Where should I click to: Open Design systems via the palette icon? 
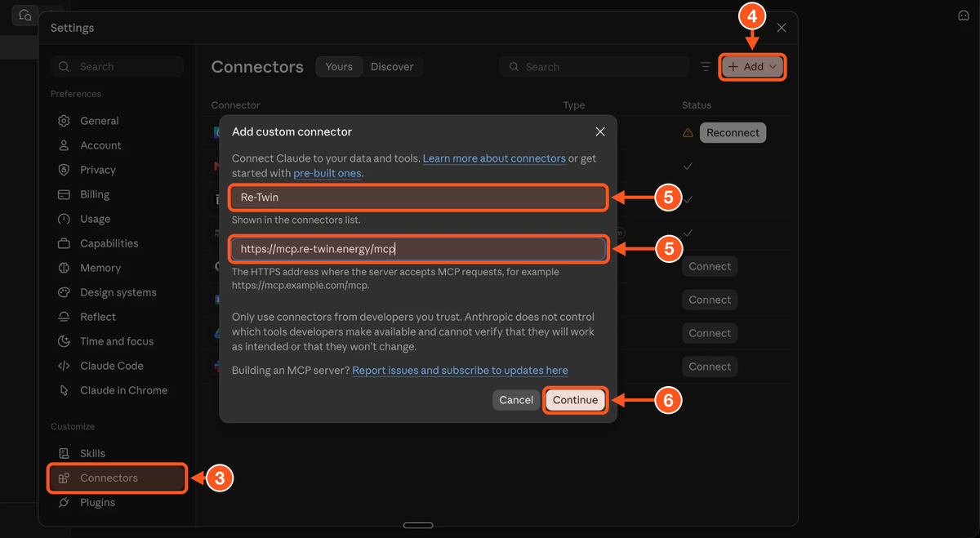64,292
